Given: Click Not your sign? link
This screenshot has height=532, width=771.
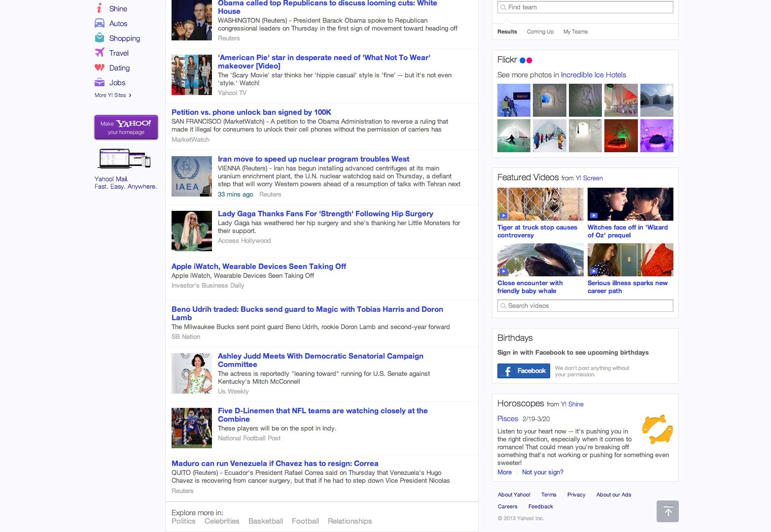Looking at the screenshot, I should (543, 472).
